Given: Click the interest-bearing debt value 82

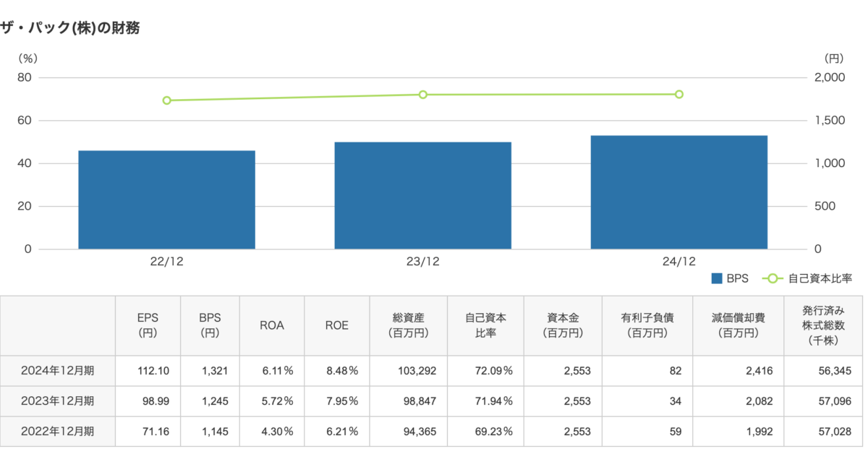Looking at the screenshot, I should click(676, 371).
